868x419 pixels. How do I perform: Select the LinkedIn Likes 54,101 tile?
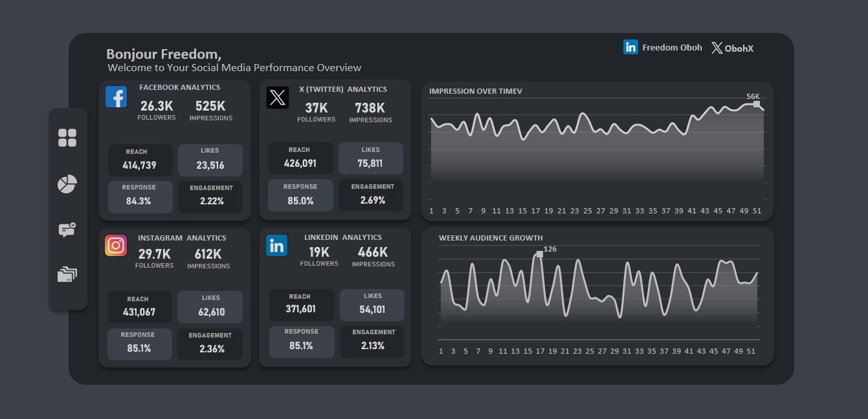coord(372,305)
